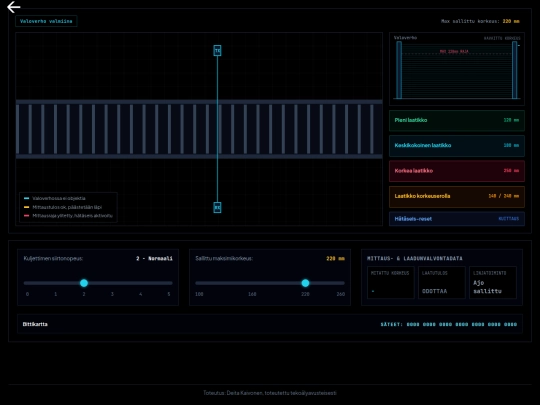
Task: Send a Korkea laatikko box
Action: pyautogui.click(x=457, y=171)
